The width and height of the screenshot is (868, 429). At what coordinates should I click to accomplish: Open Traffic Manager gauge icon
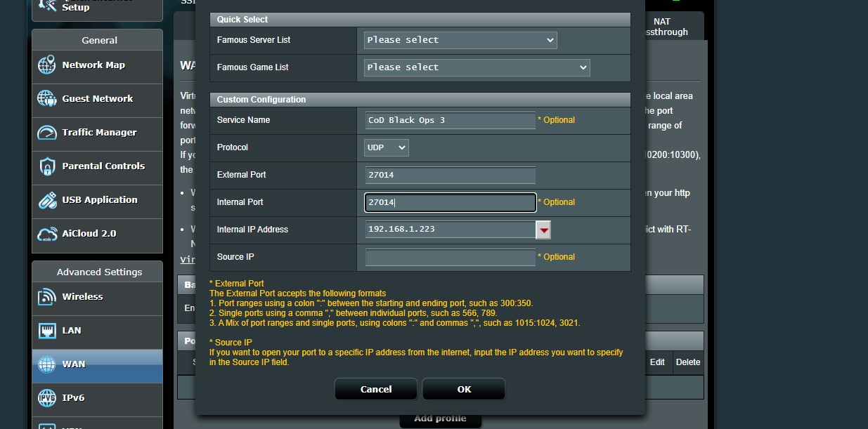coord(47,133)
